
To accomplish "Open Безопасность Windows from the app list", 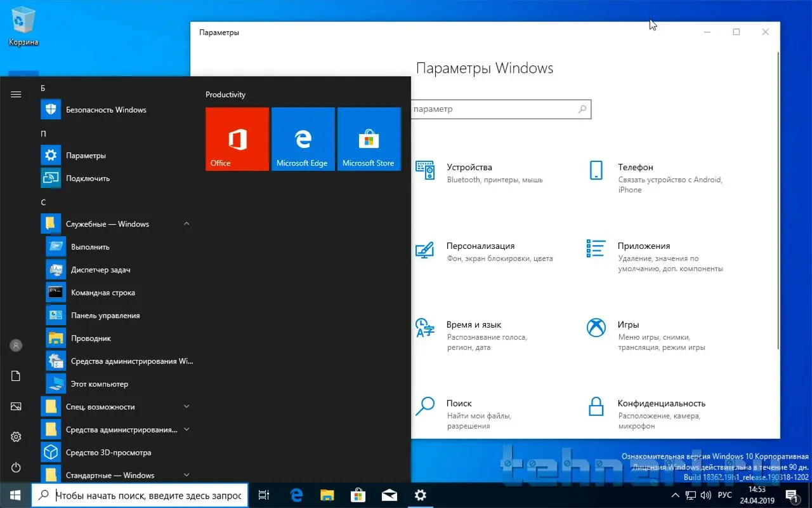I will point(106,110).
